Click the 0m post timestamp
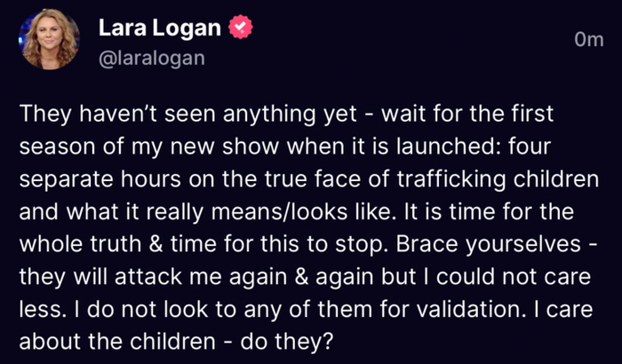Viewport: 622px width, 364px height. (587, 41)
